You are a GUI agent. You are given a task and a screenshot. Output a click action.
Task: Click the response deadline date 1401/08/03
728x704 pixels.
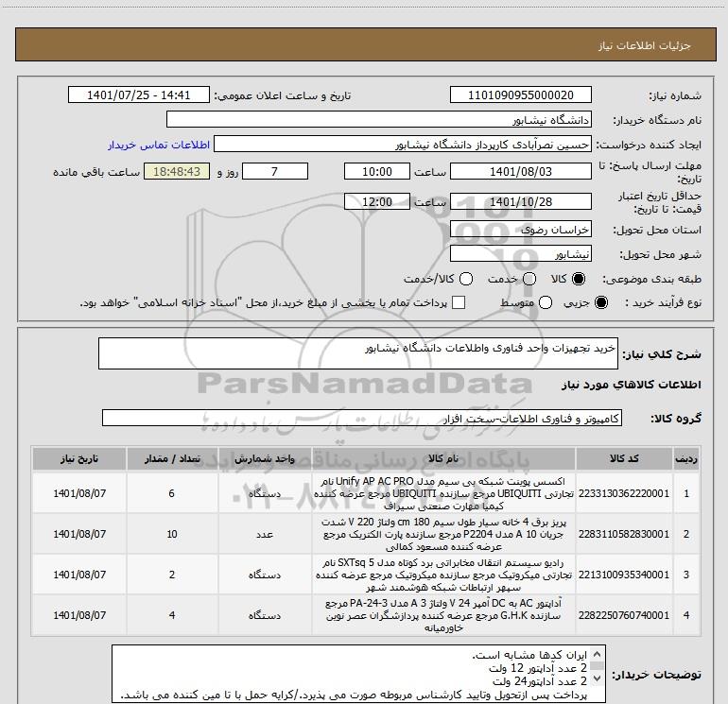point(520,172)
